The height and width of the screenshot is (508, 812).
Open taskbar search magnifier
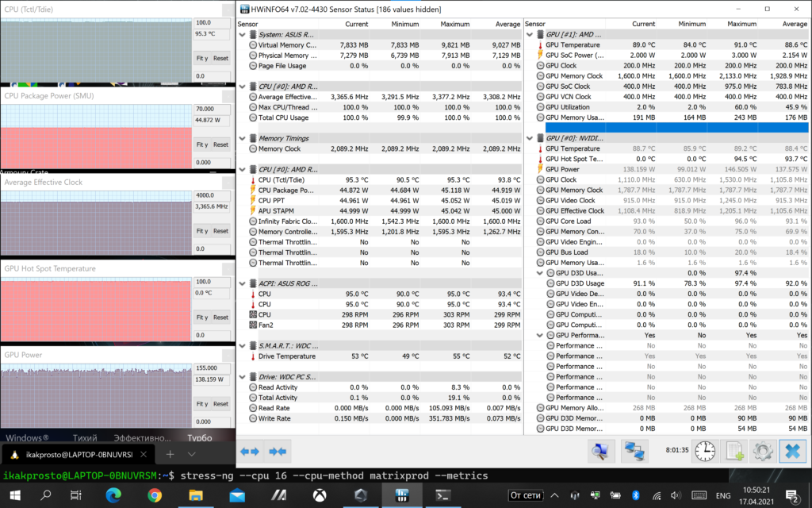point(45,495)
